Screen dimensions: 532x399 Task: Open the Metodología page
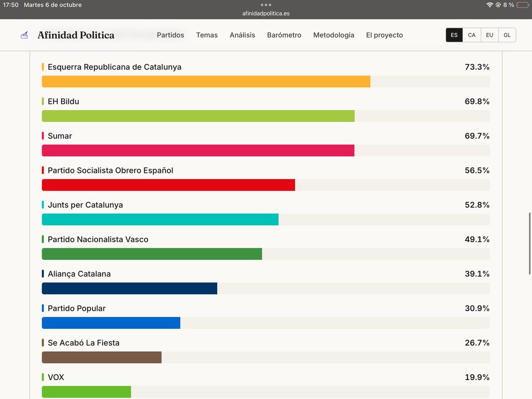[x=334, y=35]
